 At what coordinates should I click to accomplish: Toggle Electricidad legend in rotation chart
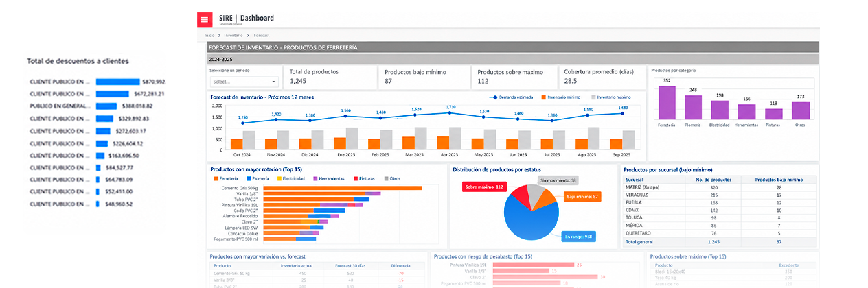(290, 178)
